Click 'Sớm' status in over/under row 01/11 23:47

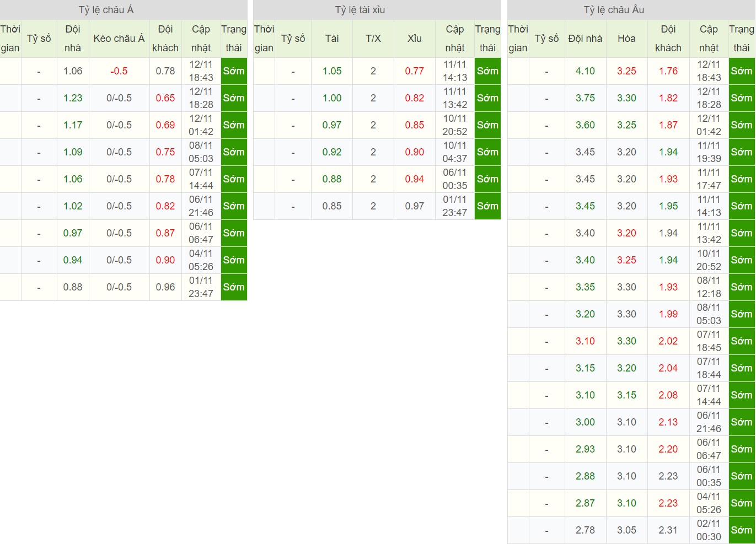coord(487,206)
